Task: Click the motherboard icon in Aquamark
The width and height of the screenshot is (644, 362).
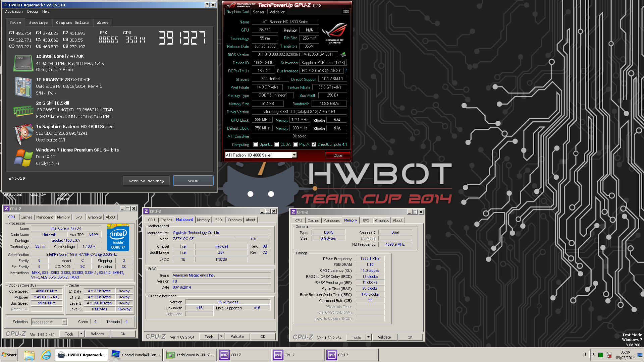Action: click(x=23, y=87)
